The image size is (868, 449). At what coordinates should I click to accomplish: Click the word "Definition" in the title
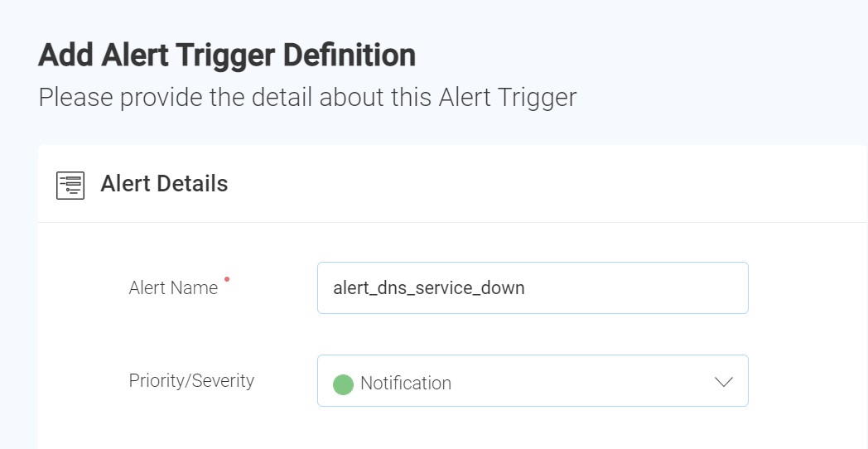[350, 56]
